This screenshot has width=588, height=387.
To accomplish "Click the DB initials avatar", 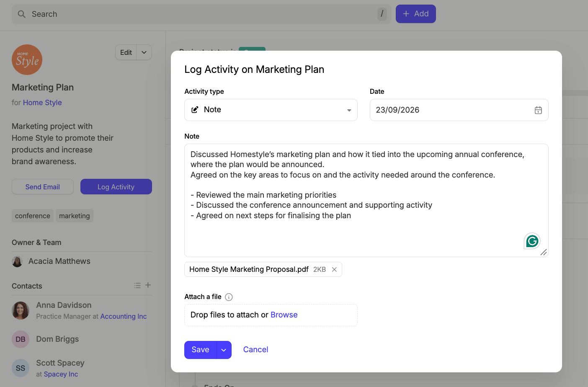I will tap(21, 339).
